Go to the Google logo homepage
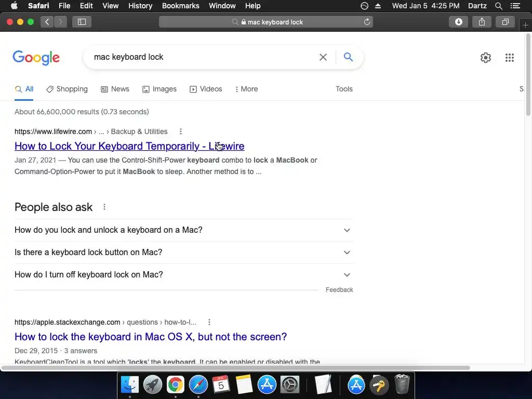Screen dimensions: 532x399 tap(36, 58)
